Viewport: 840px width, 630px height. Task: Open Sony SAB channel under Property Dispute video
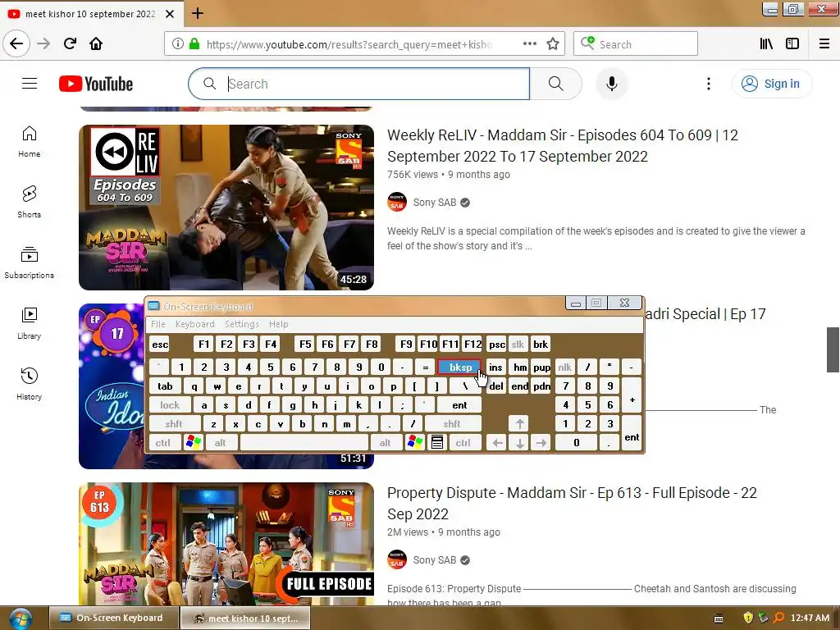coord(435,559)
